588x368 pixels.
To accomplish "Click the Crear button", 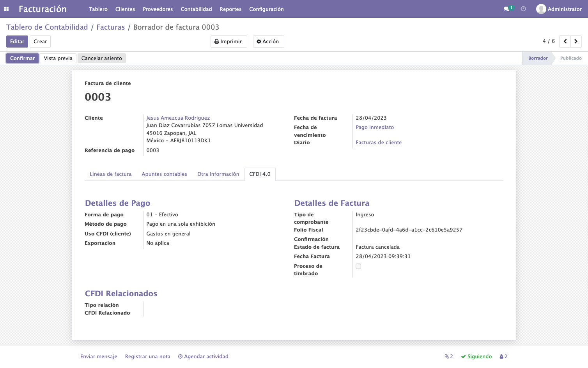I will click(40, 42).
